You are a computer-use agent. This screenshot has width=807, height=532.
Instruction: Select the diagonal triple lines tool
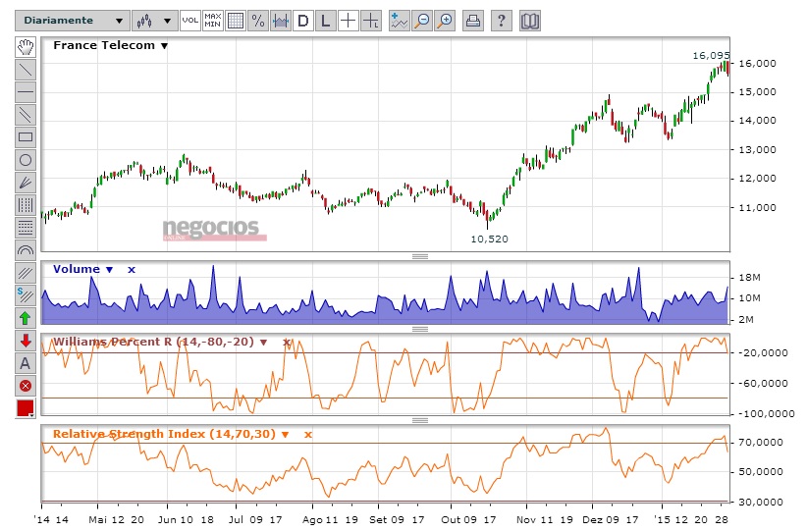(x=26, y=273)
